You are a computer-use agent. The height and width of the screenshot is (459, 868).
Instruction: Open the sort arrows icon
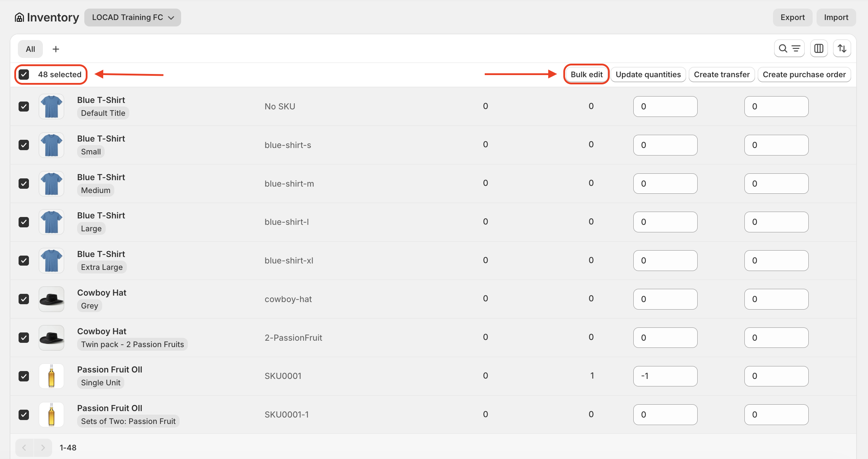842,49
